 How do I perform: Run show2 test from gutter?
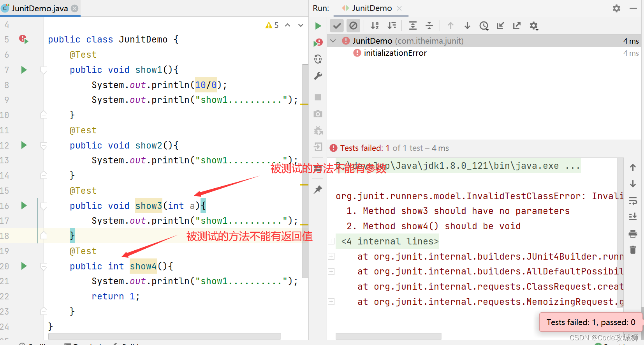pos(24,145)
